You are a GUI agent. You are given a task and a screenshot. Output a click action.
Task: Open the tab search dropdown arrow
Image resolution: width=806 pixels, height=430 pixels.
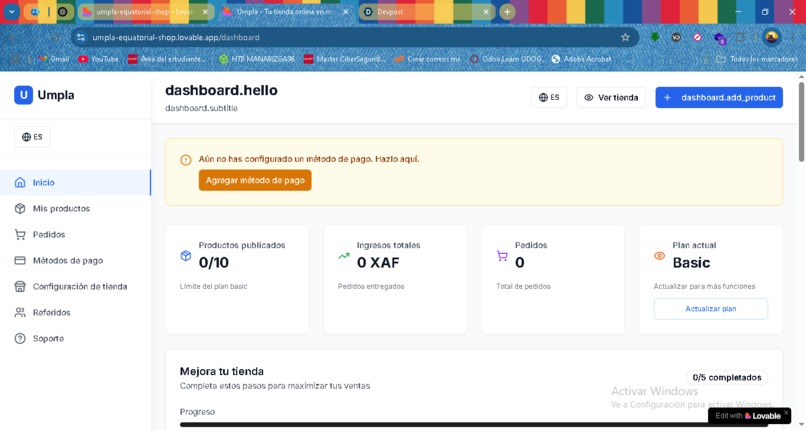click(x=11, y=12)
